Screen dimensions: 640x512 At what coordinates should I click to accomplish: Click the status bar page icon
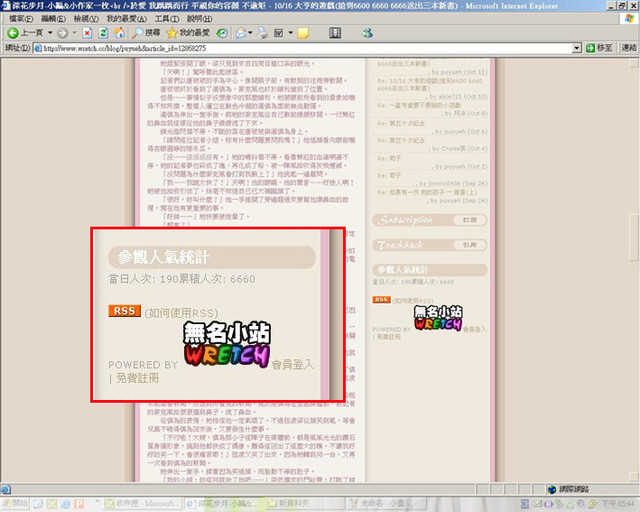point(6,489)
